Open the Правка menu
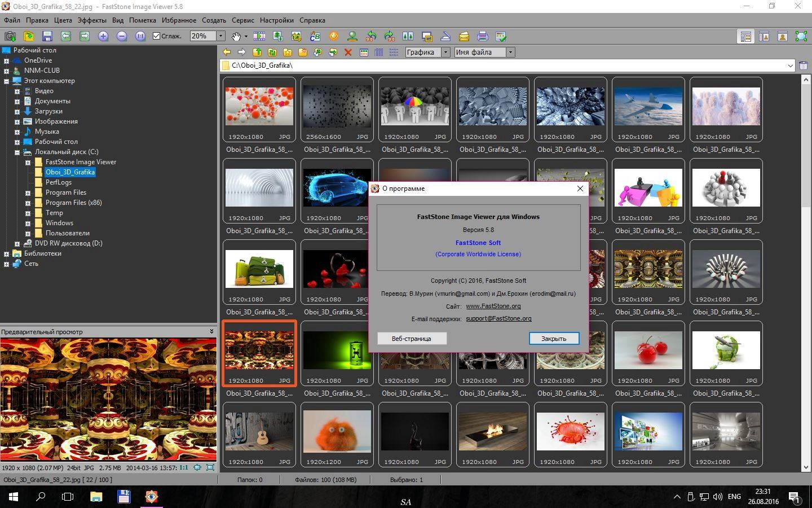Image resolution: width=812 pixels, height=508 pixels. pos(37,20)
